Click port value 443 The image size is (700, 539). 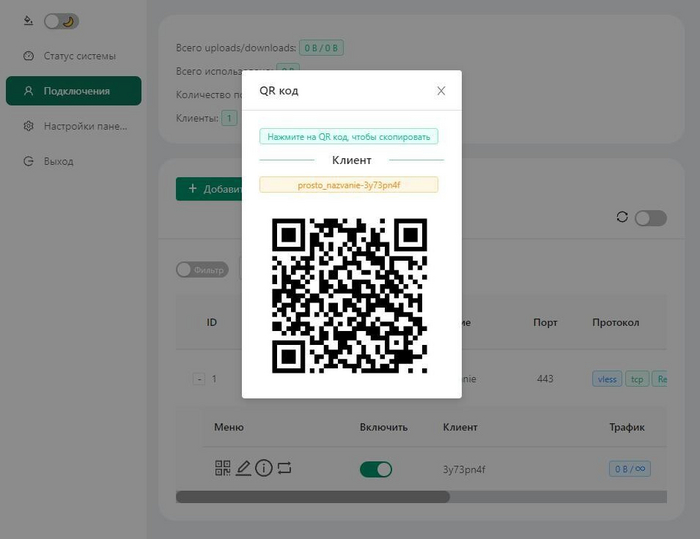tap(545, 379)
